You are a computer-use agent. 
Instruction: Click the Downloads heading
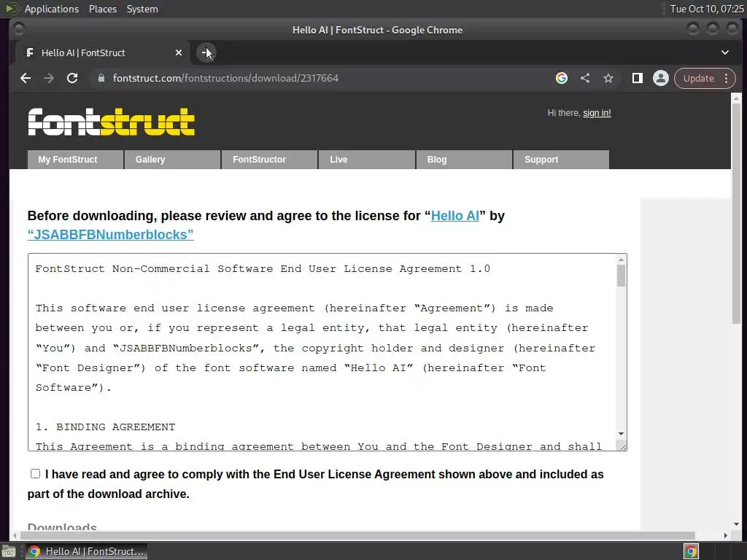[63, 526]
